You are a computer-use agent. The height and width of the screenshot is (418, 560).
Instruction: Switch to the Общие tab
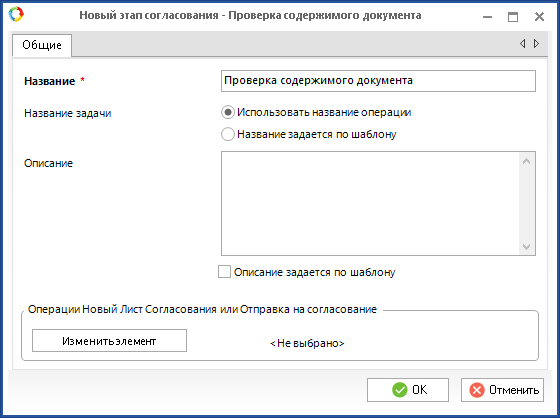pos(42,45)
